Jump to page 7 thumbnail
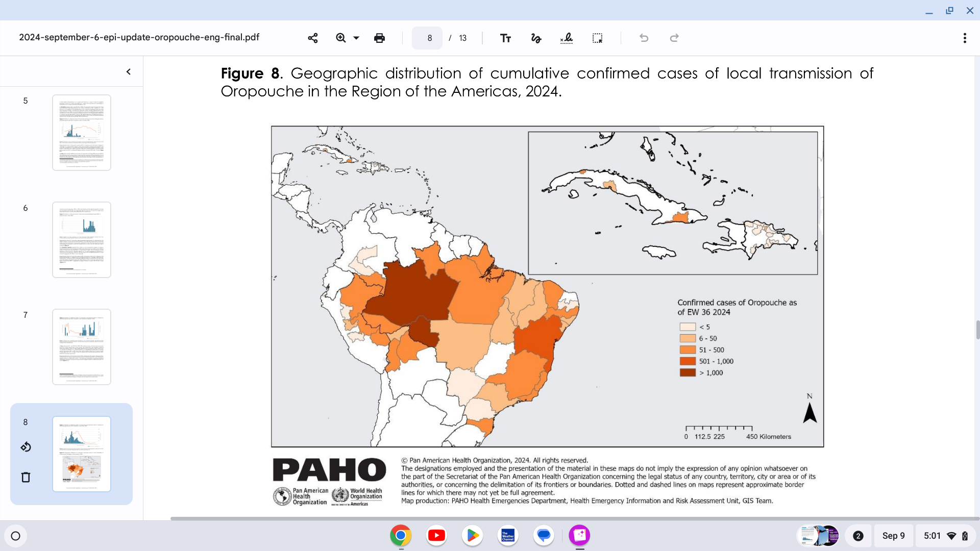 tap(82, 347)
